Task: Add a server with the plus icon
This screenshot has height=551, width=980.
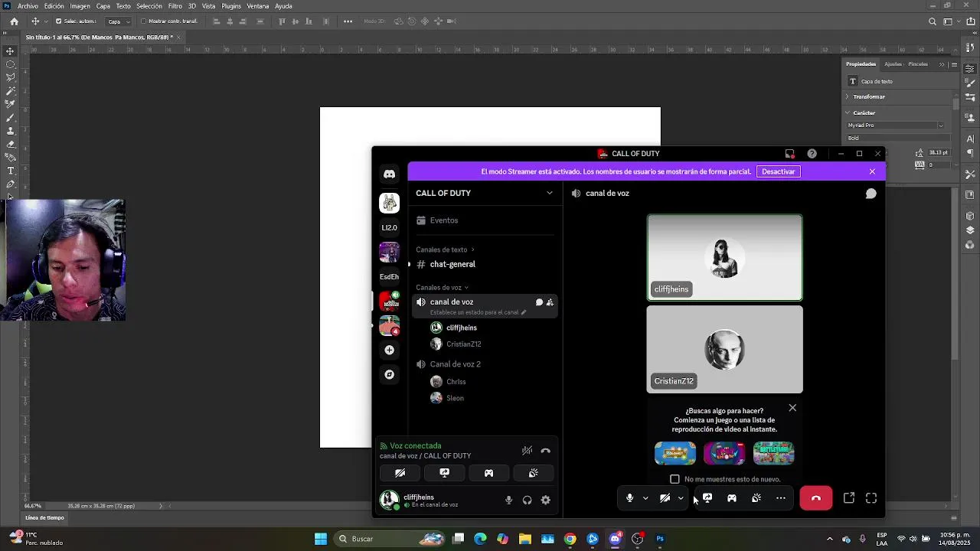Action: click(x=389, y=350)
